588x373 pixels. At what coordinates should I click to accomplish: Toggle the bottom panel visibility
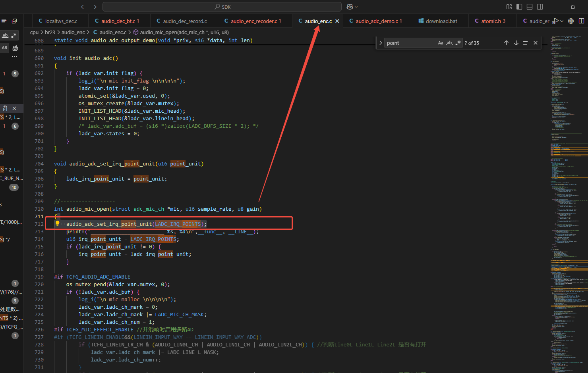tap(530, 7)
